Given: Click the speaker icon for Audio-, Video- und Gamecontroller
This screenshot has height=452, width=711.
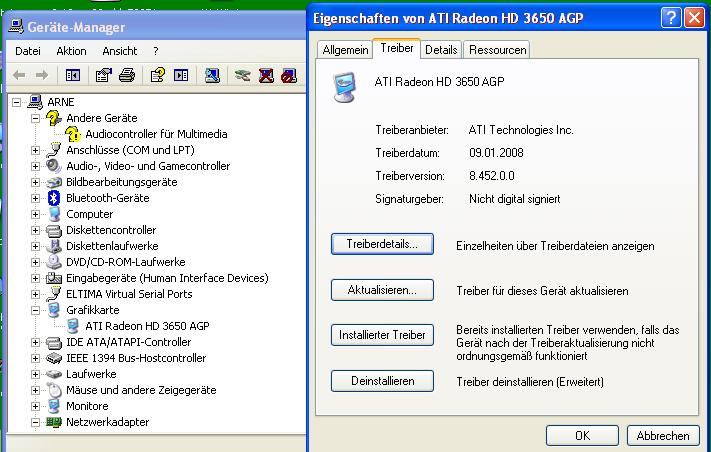Looking at the screenshot, I should tap(54, 166).
